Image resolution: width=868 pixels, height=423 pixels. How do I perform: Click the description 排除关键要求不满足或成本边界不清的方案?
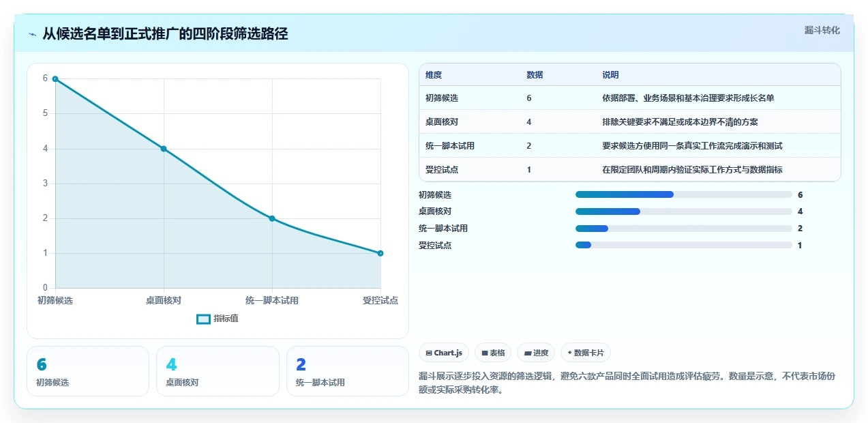tap(680, 122)
